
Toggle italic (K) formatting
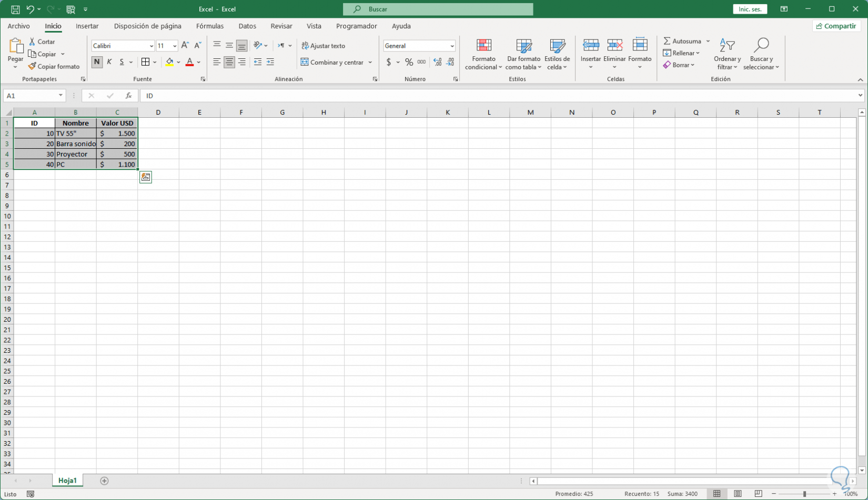tap(109, 62)
